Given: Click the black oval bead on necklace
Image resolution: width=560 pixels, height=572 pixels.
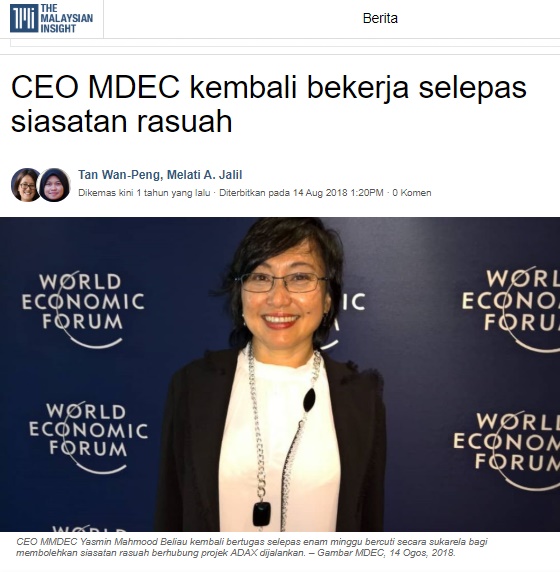Looking at the screenshot, I should (309, 400).
